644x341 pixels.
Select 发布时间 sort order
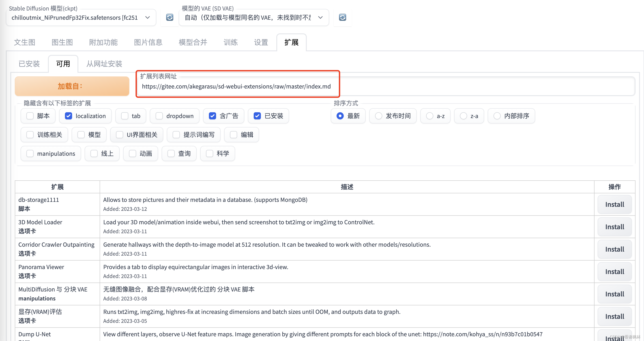pyautogui.click(x=378, y=116)
